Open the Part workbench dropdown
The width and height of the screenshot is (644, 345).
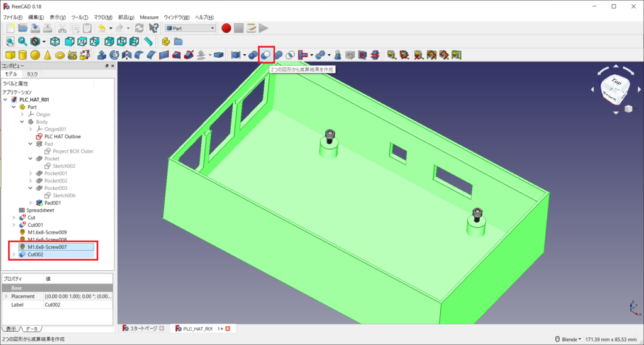pos(191,28)
